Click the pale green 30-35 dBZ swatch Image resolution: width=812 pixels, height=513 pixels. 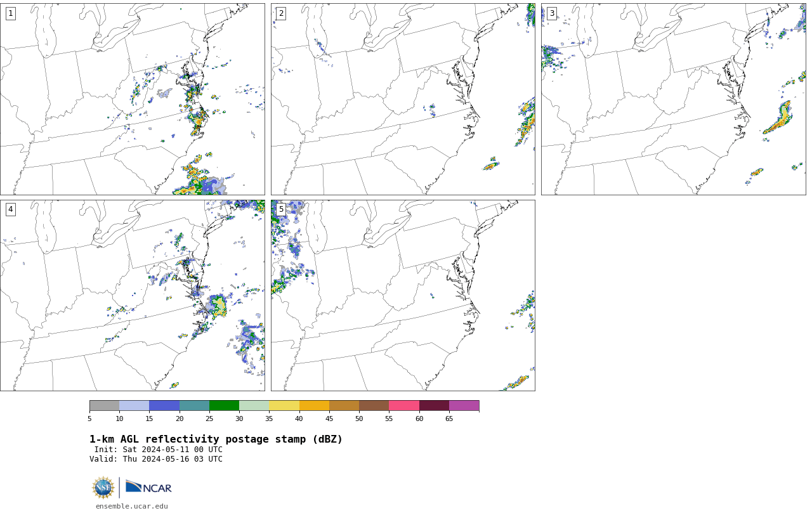coord(254,406)
